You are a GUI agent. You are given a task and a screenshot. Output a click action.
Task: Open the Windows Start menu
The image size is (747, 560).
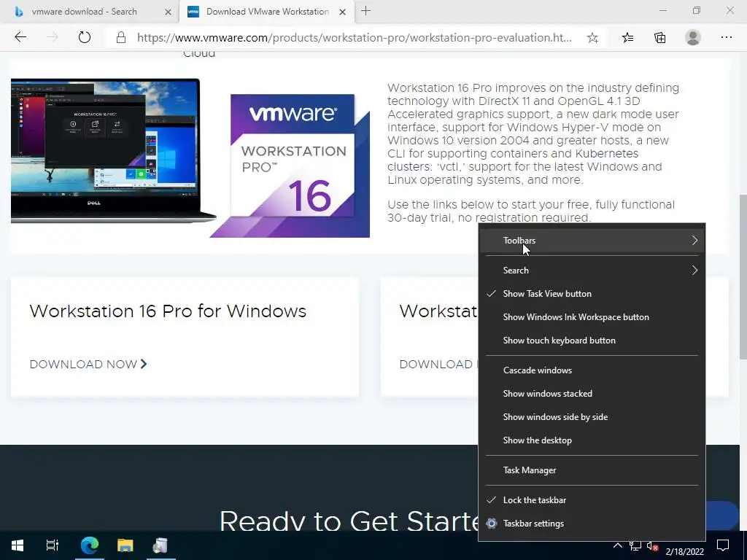[18, 545]
